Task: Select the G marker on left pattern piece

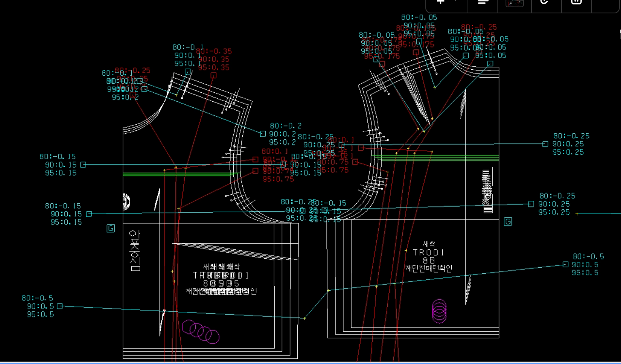Action: (x=111, y=229)
